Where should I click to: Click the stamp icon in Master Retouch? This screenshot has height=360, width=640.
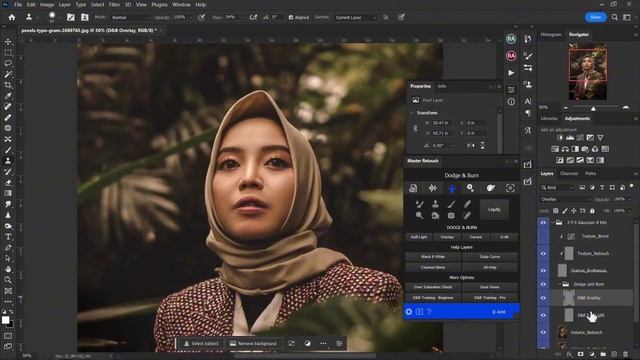(436, 204)
